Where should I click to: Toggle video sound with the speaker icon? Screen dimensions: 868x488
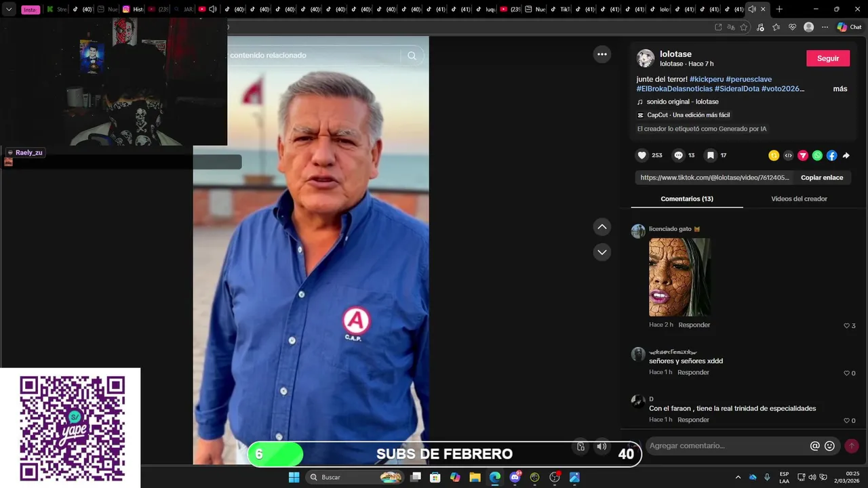(601, 447)
